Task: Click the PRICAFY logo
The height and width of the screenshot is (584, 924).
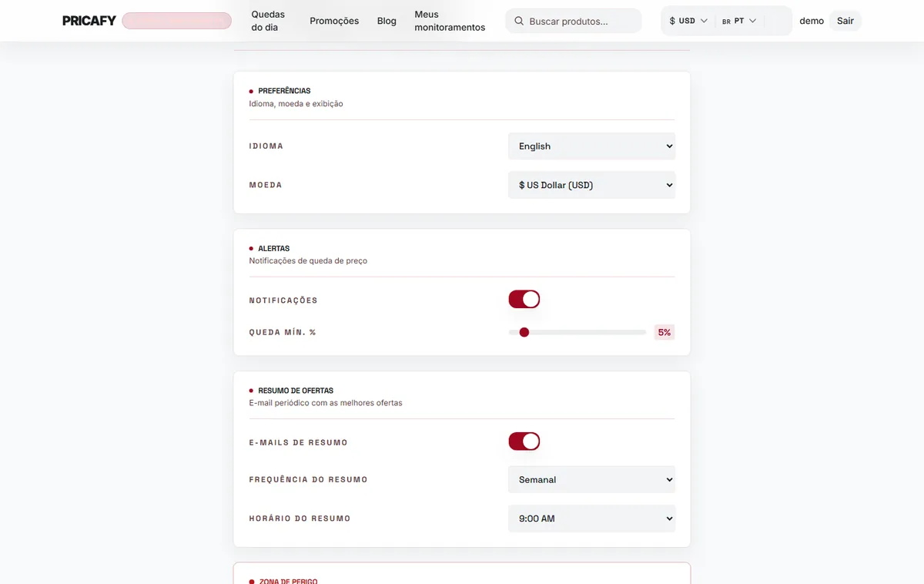Action: 89,21
